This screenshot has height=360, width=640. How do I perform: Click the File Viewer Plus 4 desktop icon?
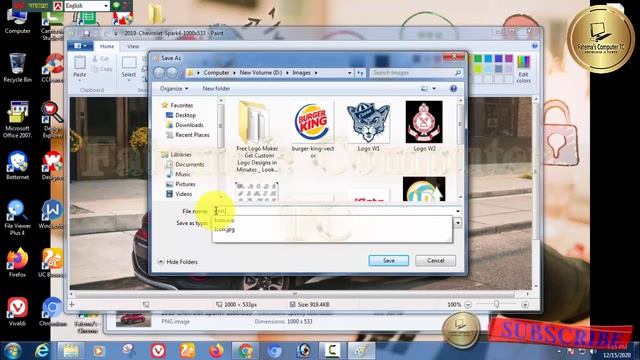point(17,217)
